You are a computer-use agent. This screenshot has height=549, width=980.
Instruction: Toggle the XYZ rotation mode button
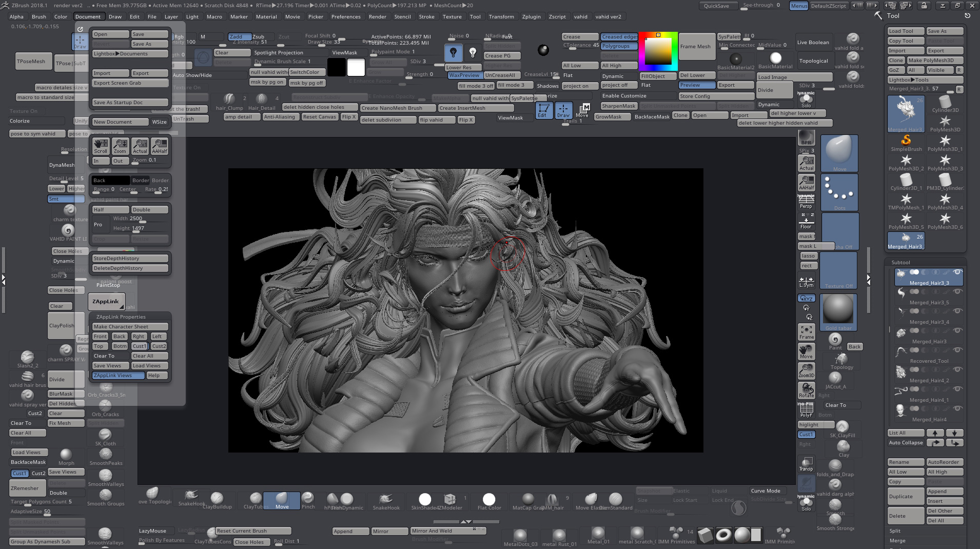pyautogui.click(x=806, y=298)
